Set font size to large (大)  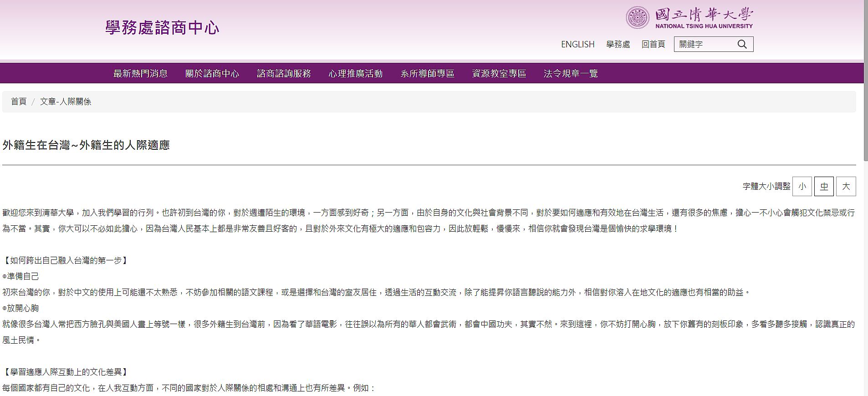coord(846,186)
